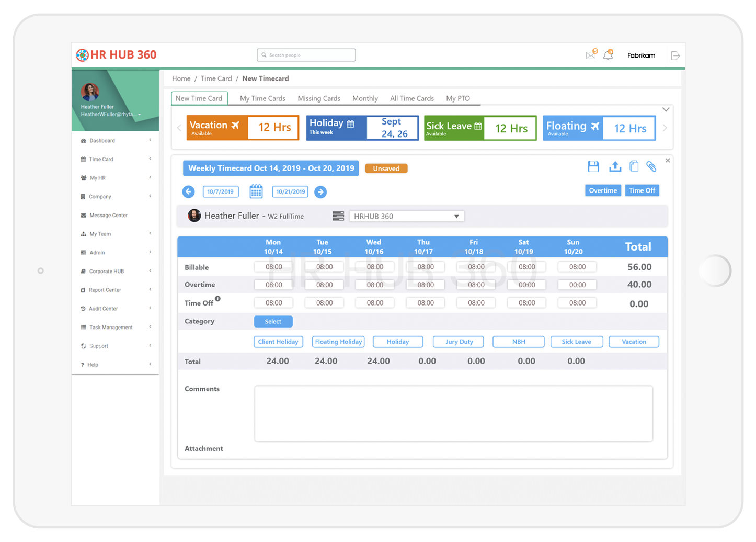The image size is (756, 542).
Task: Click the Select category button
Action: (273, 322)
